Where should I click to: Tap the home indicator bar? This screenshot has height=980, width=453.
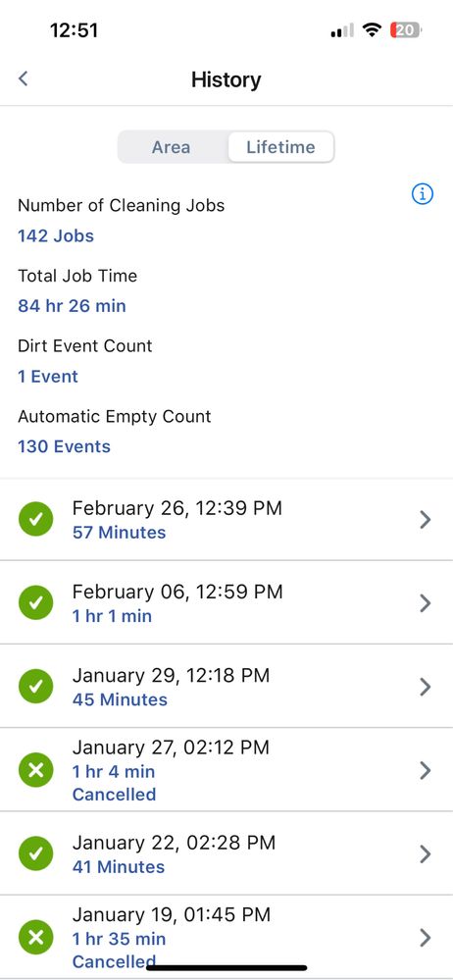pos(226,968)
